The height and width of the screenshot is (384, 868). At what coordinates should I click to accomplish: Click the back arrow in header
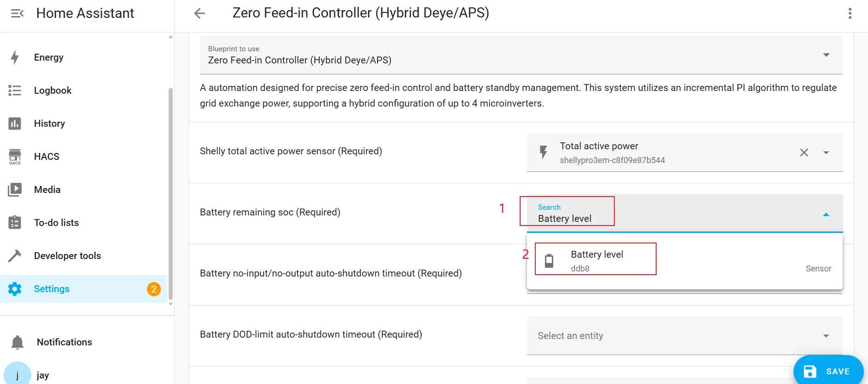click(x=199, y=13)
